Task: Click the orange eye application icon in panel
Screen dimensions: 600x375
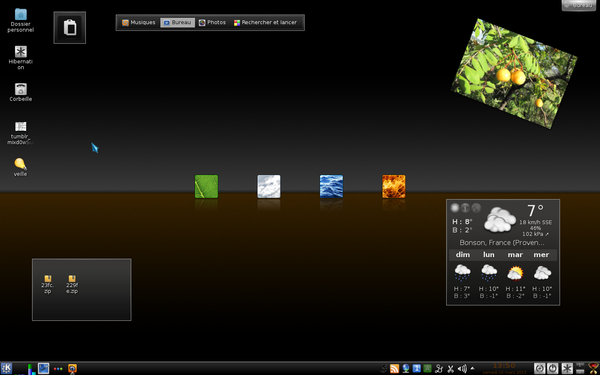Action: point(72,369)
